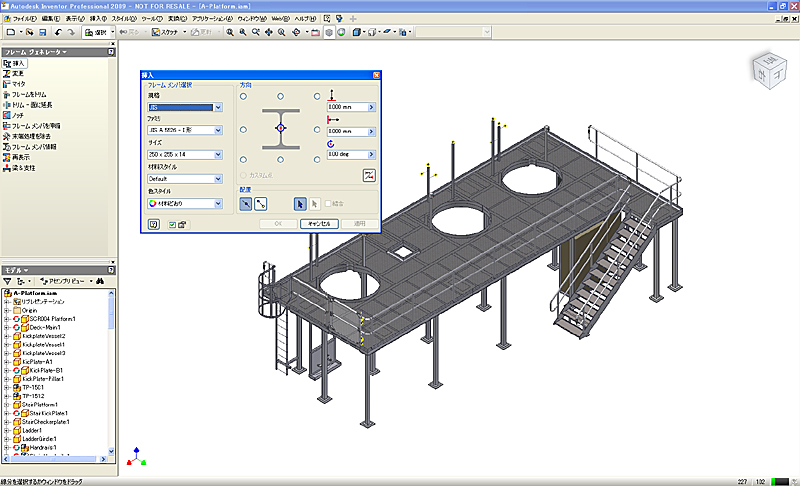Viewport: 800px width, 486px height.
Task: Select the top-left orientation radio button
Action: click(243, 97)
